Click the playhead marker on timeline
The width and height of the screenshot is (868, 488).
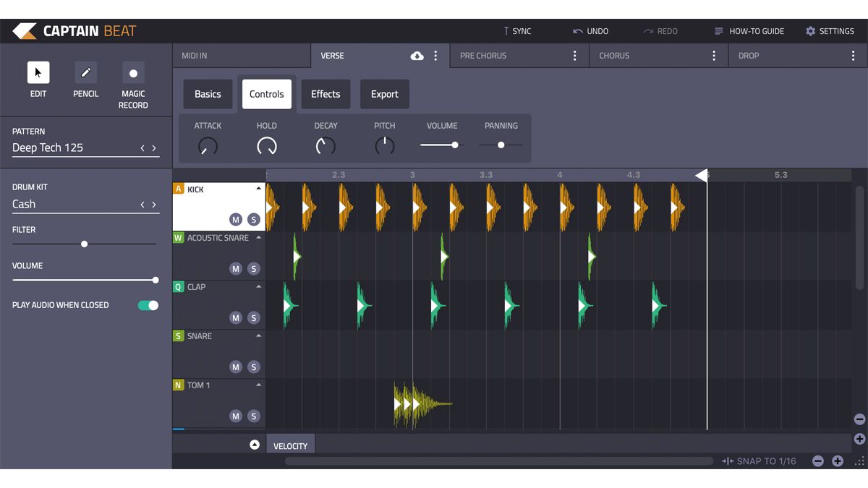tap(701, 175)
